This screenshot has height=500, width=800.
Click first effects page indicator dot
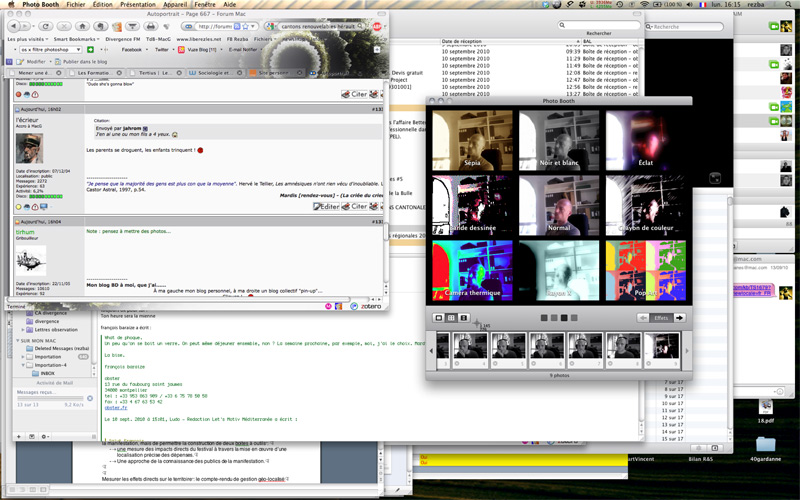[544, 318]
